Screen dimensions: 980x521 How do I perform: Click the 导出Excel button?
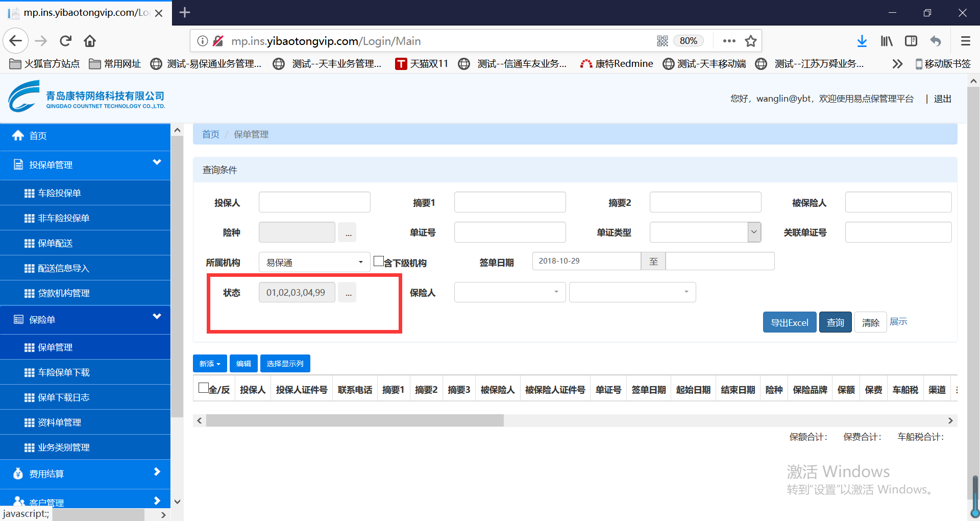pos(789,322)
